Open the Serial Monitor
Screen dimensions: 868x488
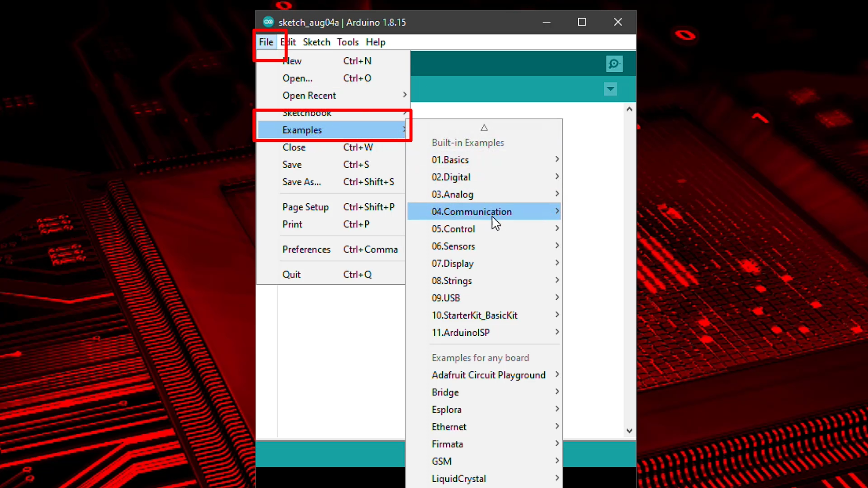pyautogui.click(x=614, y=64)
